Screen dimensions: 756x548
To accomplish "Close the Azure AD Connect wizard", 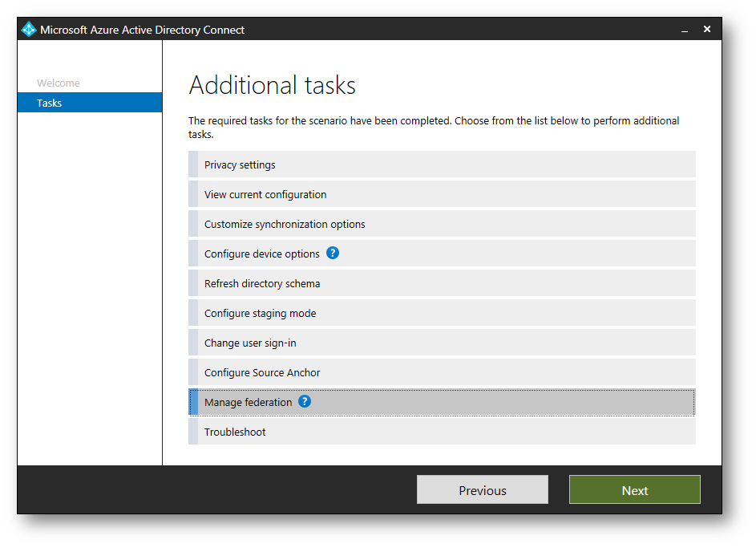I will click(707, 30).
